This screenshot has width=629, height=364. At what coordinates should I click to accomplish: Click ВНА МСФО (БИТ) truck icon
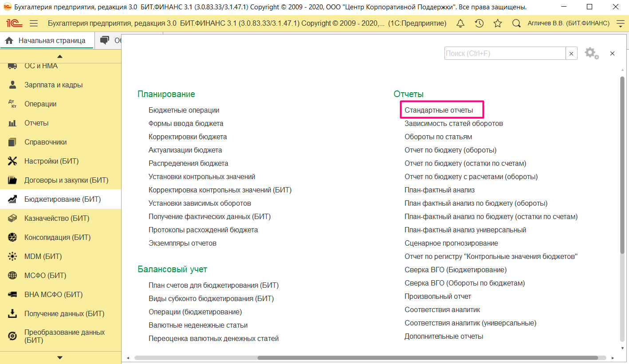(x=12, y=294)
